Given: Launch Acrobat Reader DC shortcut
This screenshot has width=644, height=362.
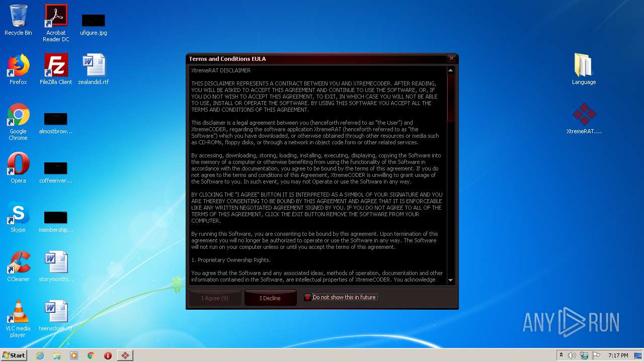Looking at the screenshot, I should click(56, 23).
